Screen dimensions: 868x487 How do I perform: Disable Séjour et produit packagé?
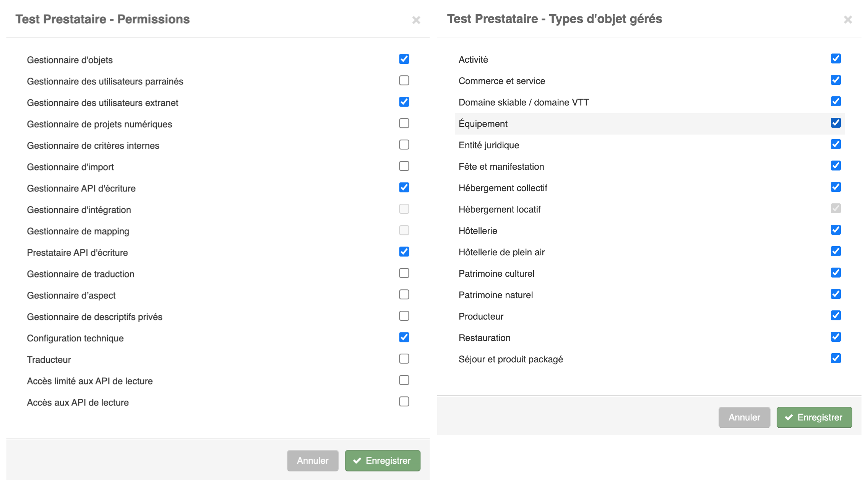[836, 358]
